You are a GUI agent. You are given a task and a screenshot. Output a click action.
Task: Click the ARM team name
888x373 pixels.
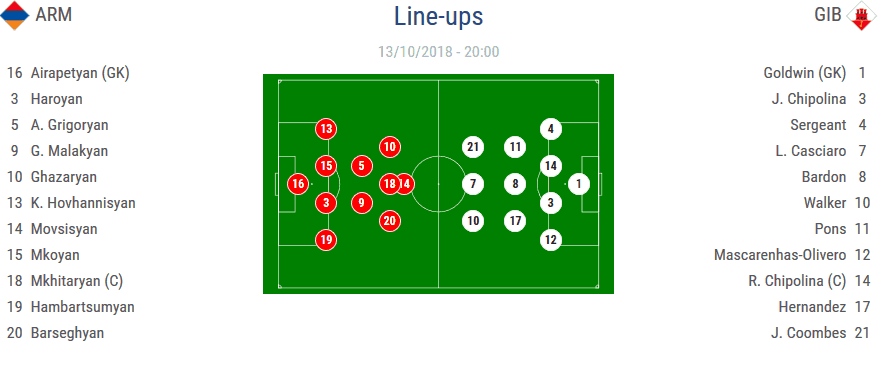coord(54,15)
